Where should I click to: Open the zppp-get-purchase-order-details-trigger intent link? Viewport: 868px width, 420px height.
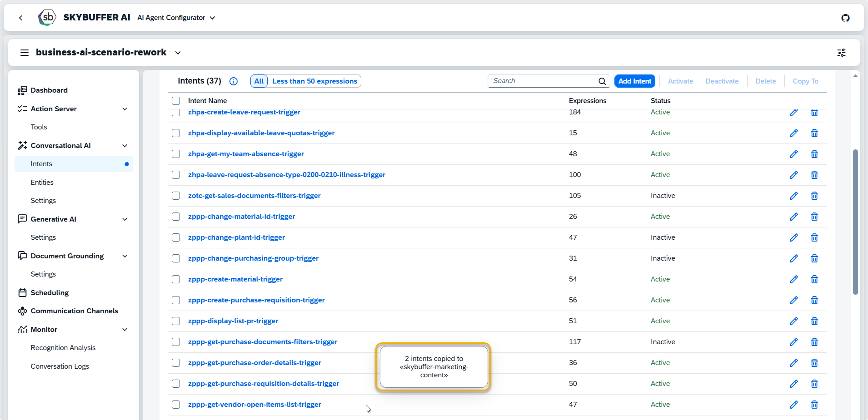coord(254,363)
